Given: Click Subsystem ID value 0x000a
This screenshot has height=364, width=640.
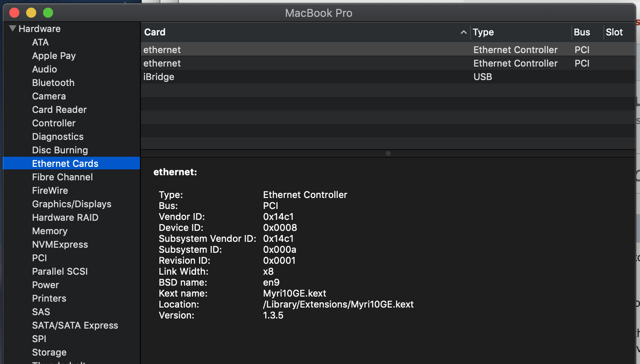Looking at the screenshot, I should (x=280, y=249).
